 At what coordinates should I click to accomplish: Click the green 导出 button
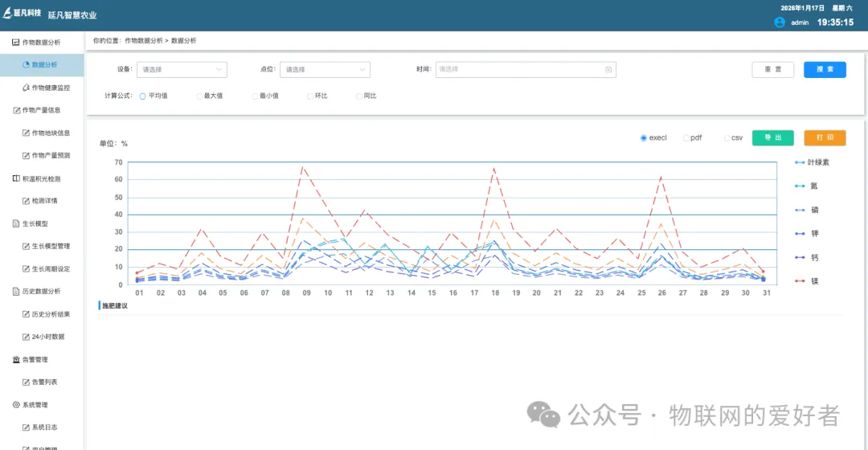(x=773, y=138)
